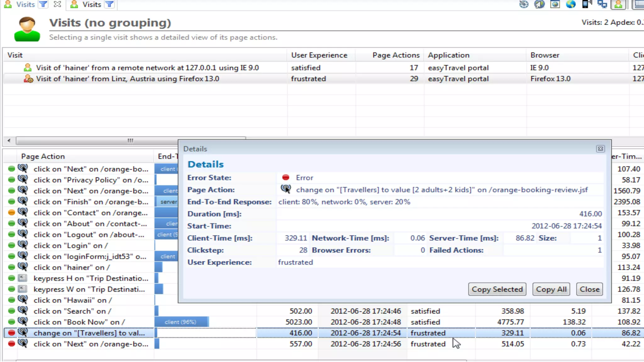The height and width of the screenshot is (362, 644).
Task: Click filter icon on second Visits tab
Action: 109,4
